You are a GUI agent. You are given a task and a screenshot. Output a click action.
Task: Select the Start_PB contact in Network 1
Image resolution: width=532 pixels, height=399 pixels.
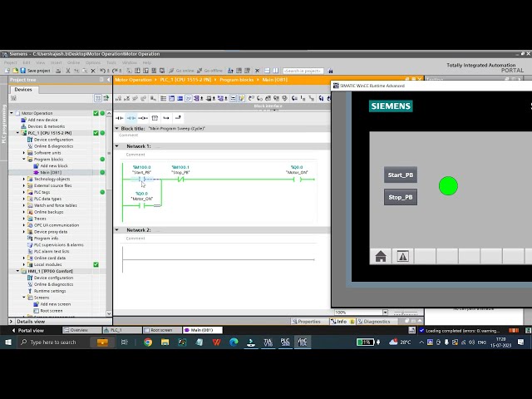(x=142, y=180)
